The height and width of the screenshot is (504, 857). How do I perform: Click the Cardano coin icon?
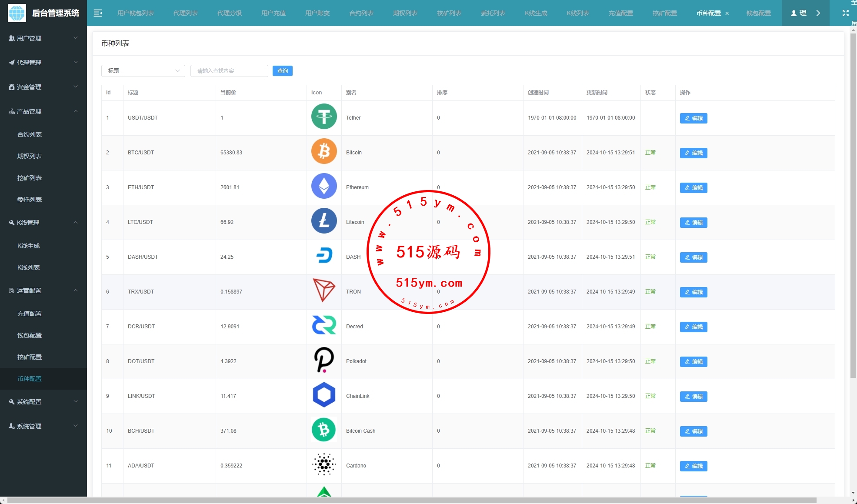324,465
